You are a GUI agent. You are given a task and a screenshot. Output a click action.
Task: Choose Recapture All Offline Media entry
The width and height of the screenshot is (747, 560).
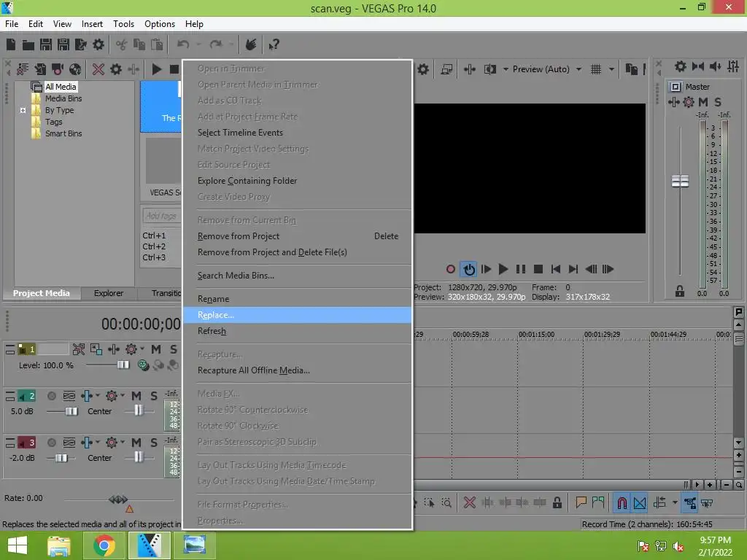click(298, 370)
